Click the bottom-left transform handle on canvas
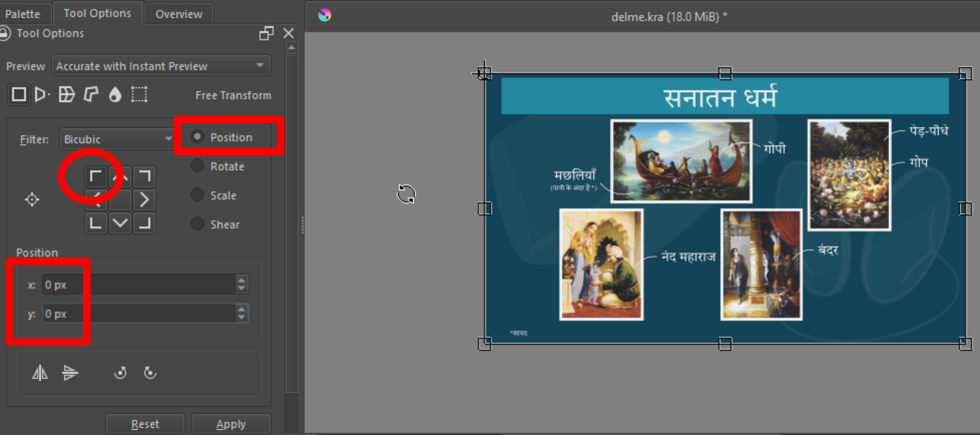This screenshot has height=435, width=980. point(485,344)
